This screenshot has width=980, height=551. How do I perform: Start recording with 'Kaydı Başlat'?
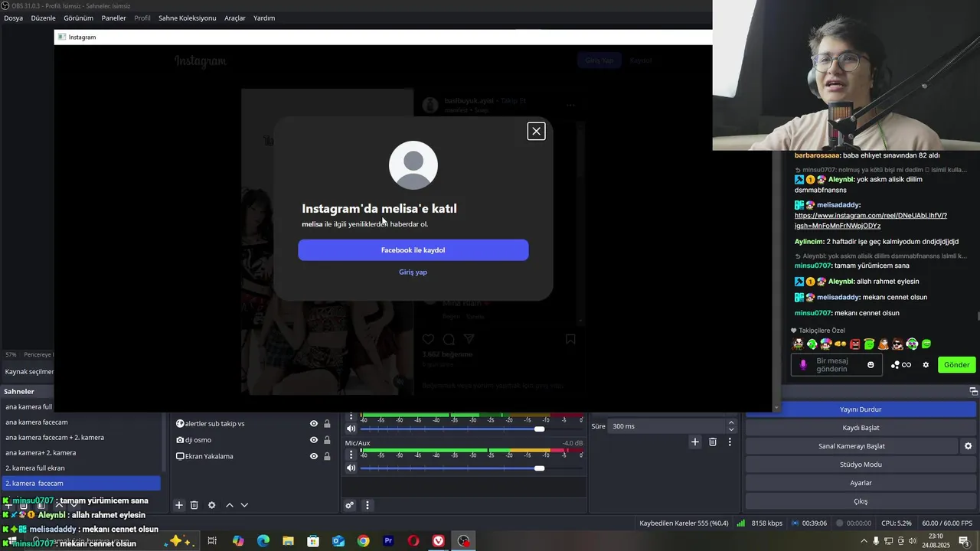pyautogui.click(x=861, y=428)
